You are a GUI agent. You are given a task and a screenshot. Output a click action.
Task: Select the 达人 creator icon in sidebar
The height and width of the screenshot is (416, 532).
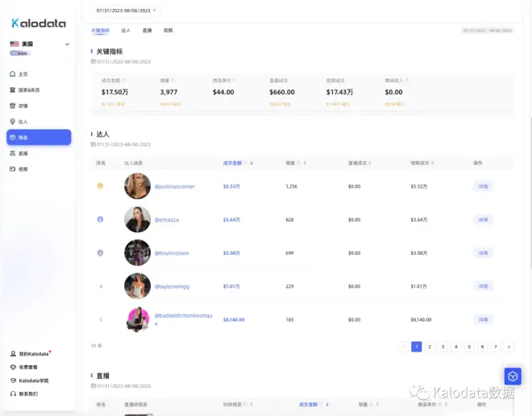(x=13, y=122)
